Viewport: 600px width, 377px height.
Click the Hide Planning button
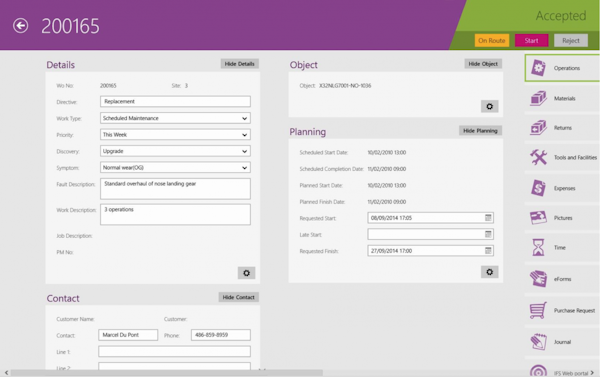480,131
